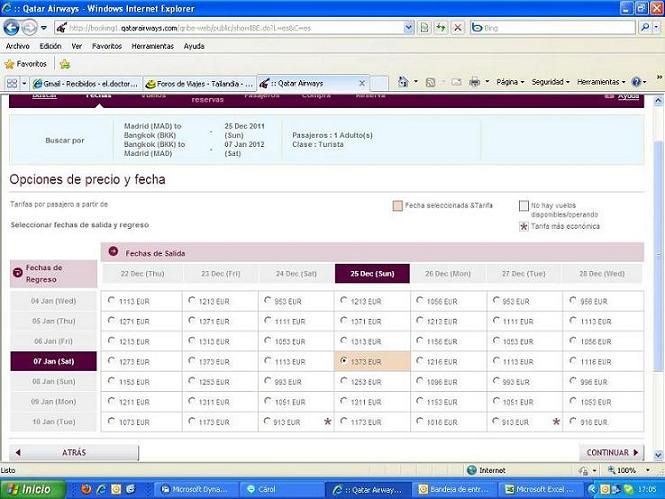This screenshot has height=499, width=665.
Task: Click the Home page icon
Action: (x=403, y=81)
